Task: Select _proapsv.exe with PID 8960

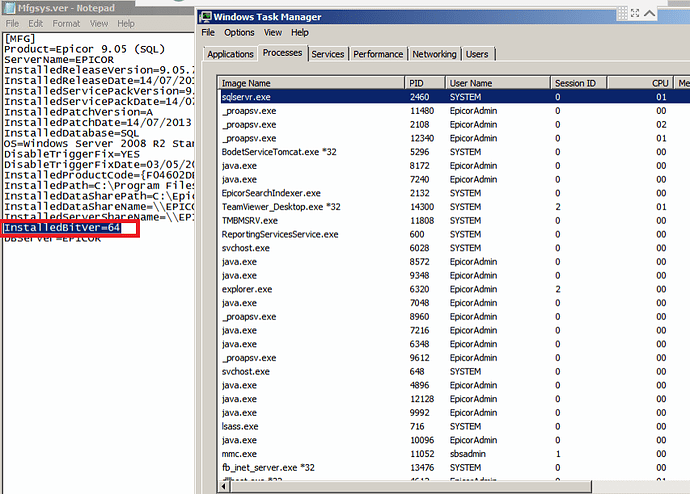Action: pyautogui.click(x=455, y=317)
